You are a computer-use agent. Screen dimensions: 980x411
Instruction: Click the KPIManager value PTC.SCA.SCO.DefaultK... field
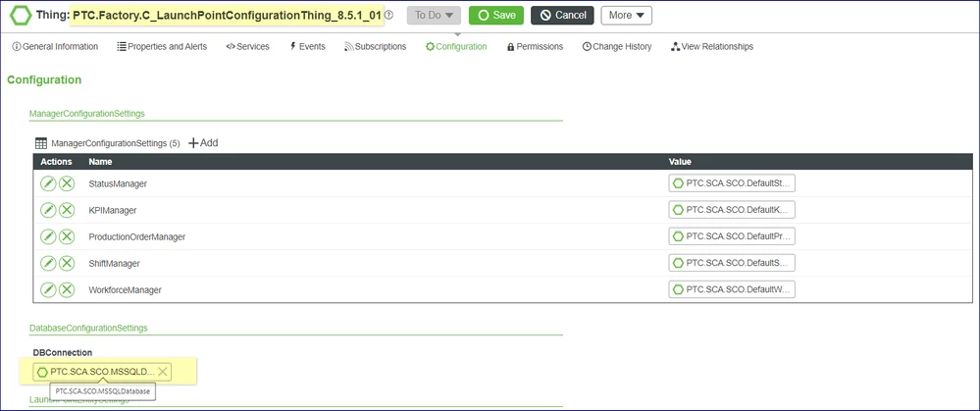[731, 210]
